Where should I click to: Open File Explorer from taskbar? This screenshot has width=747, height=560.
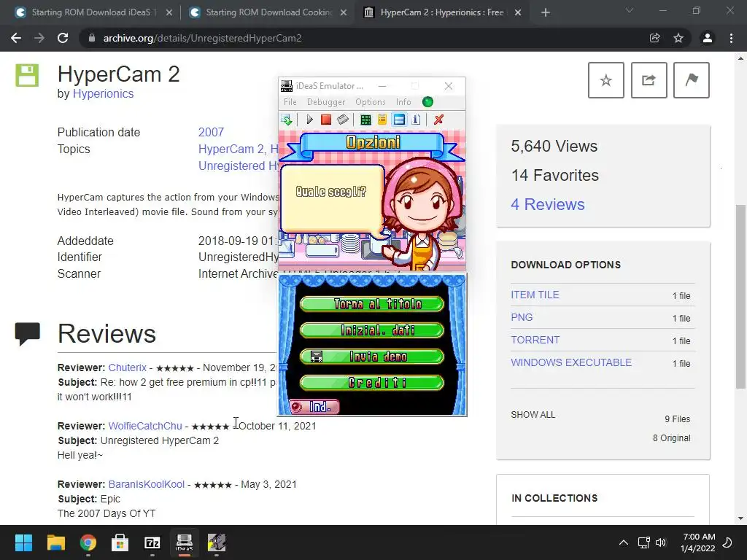pos(55,542)
